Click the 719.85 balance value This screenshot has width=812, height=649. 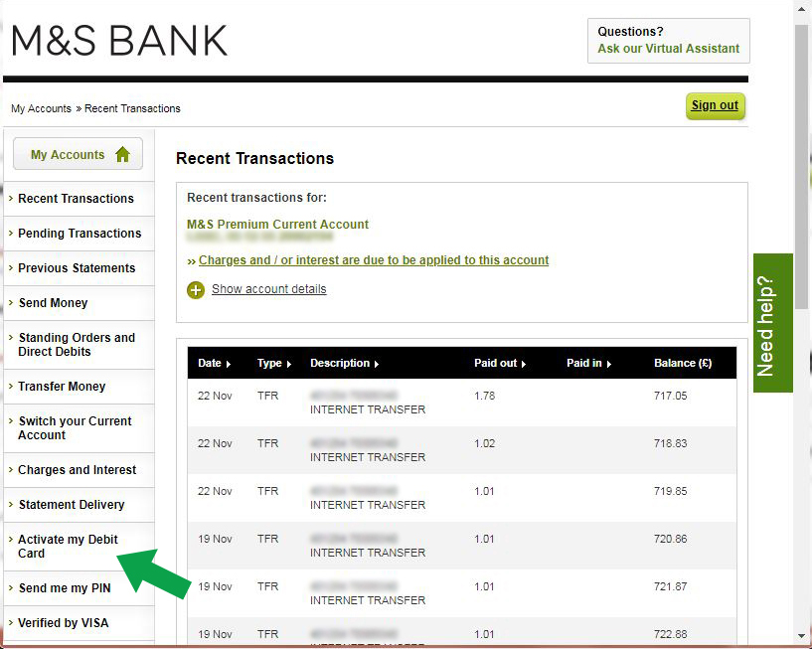(x=670, y=491)
